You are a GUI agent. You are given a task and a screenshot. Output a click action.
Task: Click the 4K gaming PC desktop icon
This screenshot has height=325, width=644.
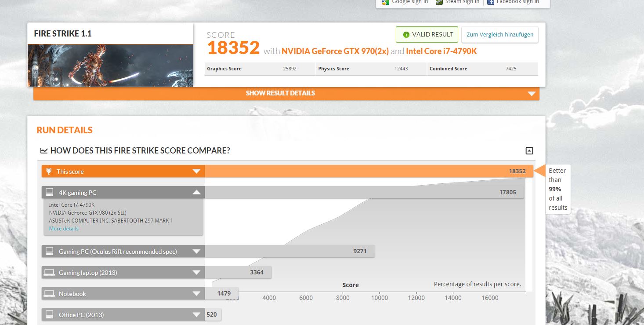[50, 192]
